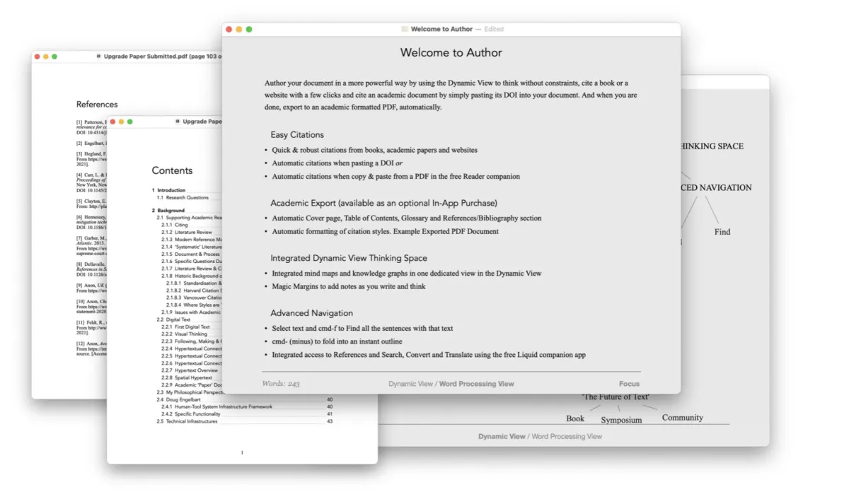
Task: Click the References heading in the PDF window
Action: 97,104
